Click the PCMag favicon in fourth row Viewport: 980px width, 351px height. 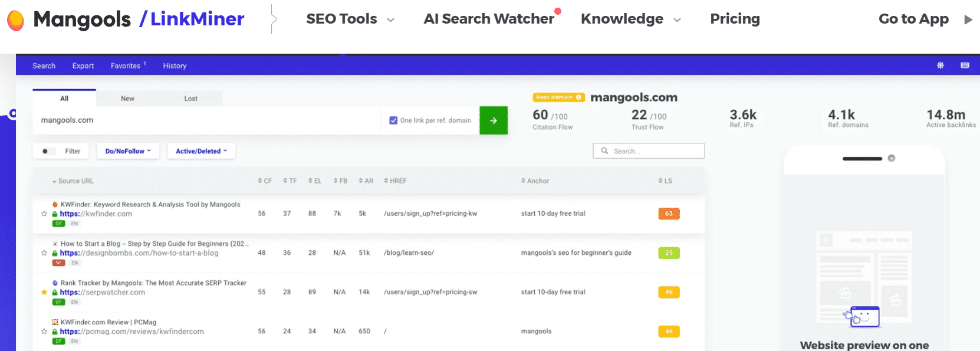pyautogui.click(x=55, y=322)
